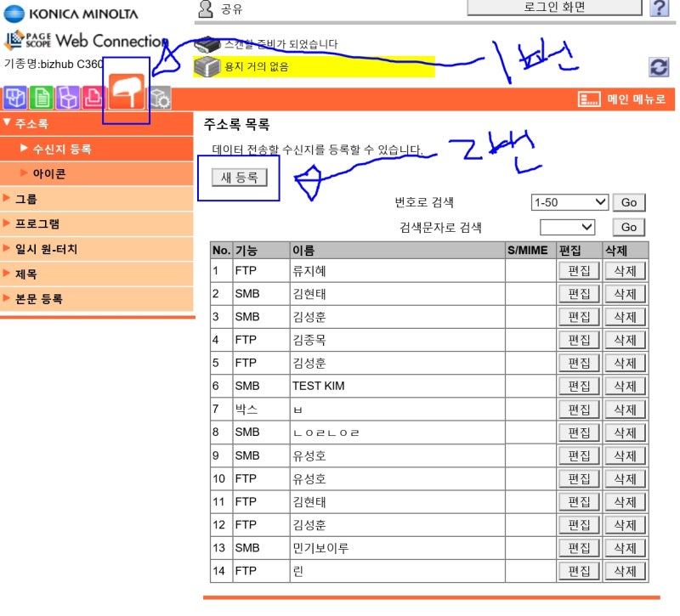Delete entry number 1 for 류지혜

coord(626,270)
